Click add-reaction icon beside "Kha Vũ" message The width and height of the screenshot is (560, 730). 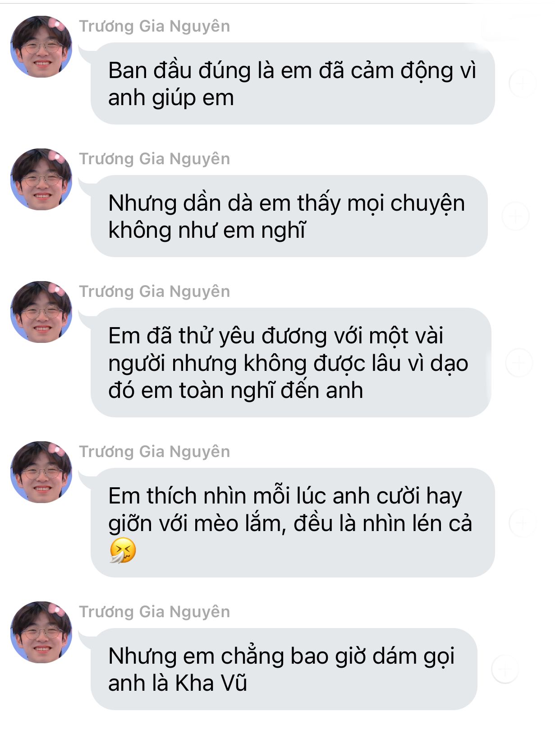click(505, 669)
